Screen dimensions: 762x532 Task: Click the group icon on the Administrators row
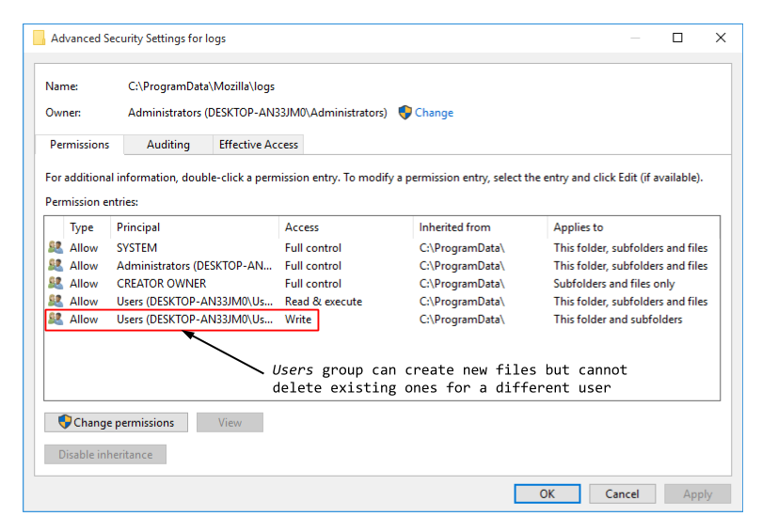click(x=56, y=266)
